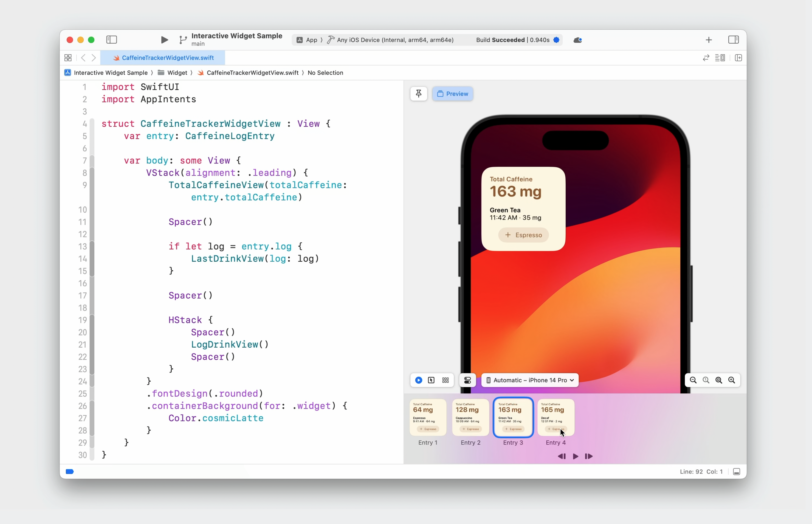Toggle the inspector sidebar
Viewport: 812px width, 524px height.
pyautogui.click(x=734, y=40)
